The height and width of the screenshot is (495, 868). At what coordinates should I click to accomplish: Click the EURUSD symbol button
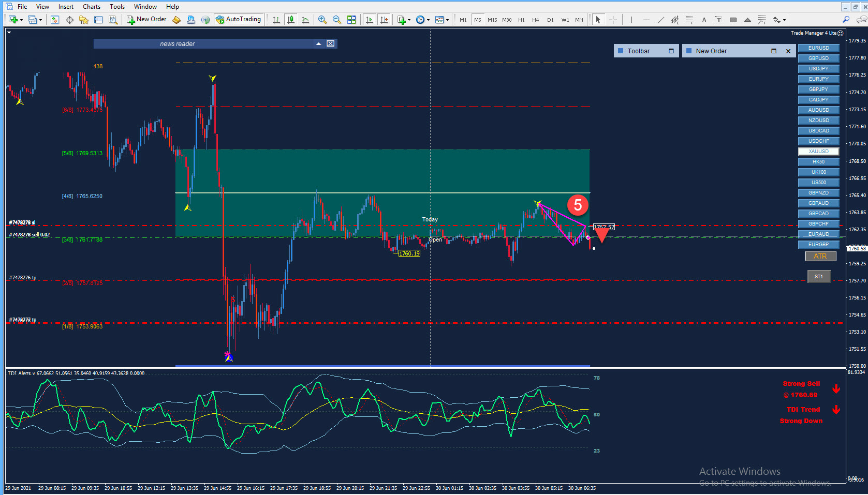coord(818,48)
